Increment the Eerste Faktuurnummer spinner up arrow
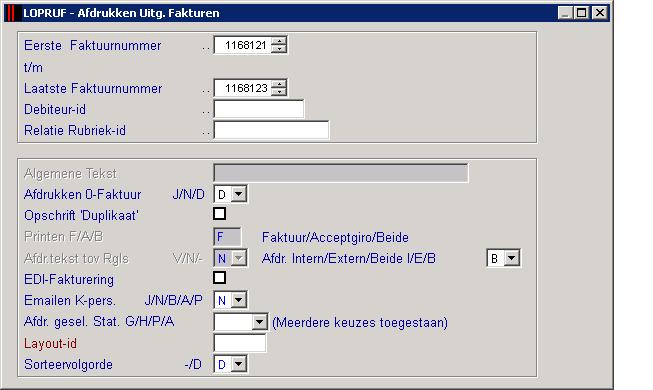 pos(279,41)
